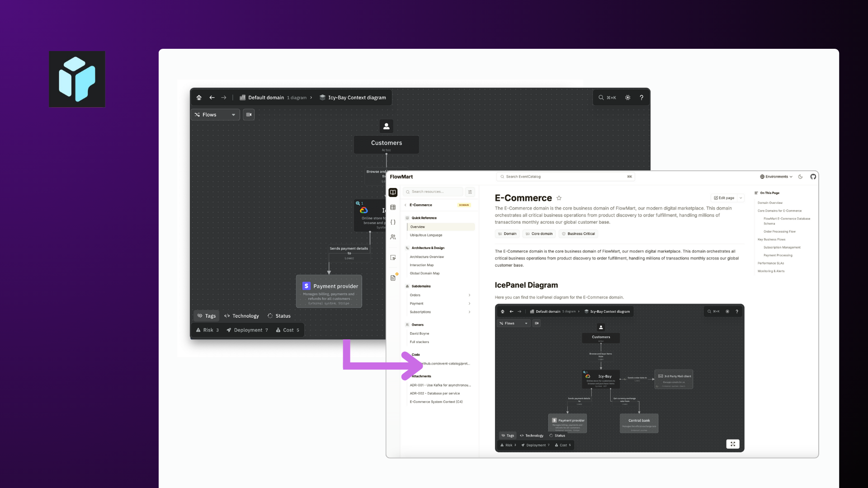The image size is (868, 488).
Task: Expand embedded diagram to fullscreen
Action: tap(732, 444)
